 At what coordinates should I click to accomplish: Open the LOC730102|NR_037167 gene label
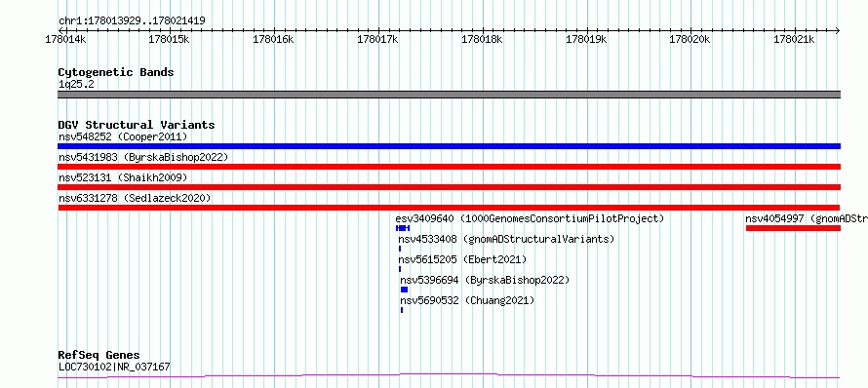click(114, 367)
